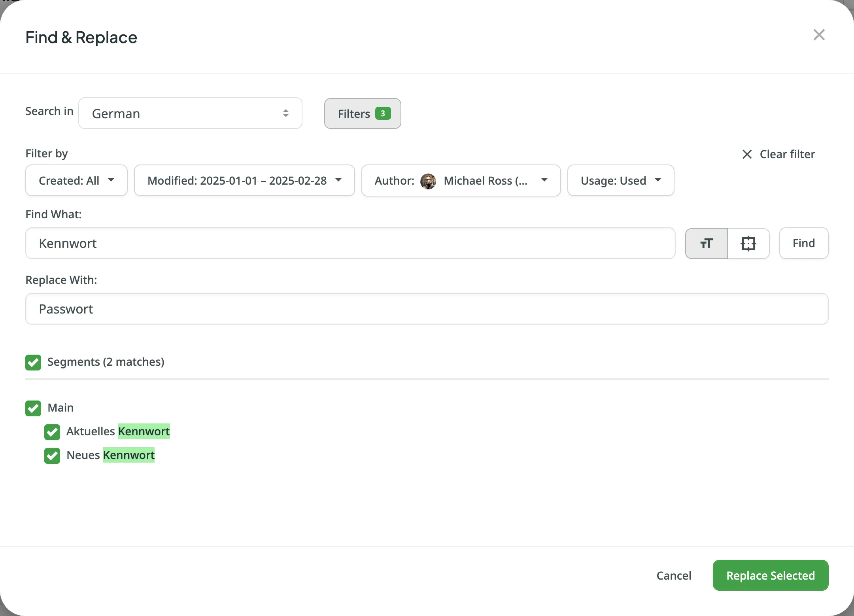Click Michael Ross avatar in Author filter
This screenshot has height=616, width=854.
click(x=428, y=181)
